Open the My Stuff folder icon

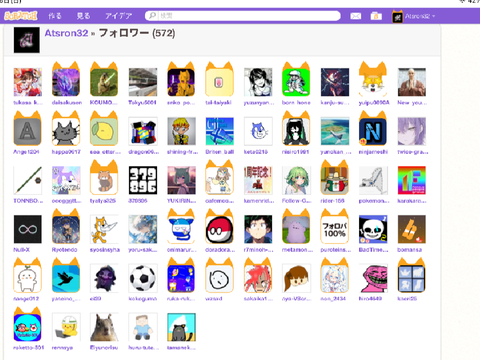(x=376, y=16)
